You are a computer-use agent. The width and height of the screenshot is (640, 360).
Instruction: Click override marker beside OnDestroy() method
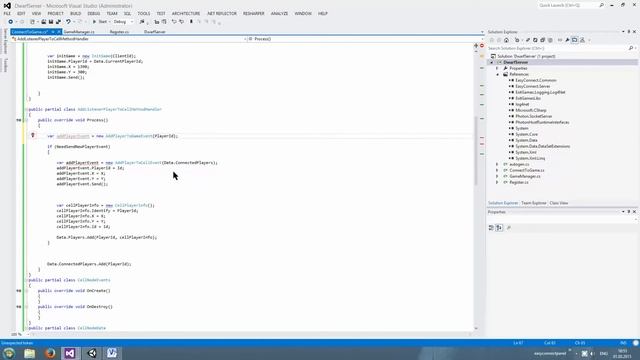click(19, 307)
